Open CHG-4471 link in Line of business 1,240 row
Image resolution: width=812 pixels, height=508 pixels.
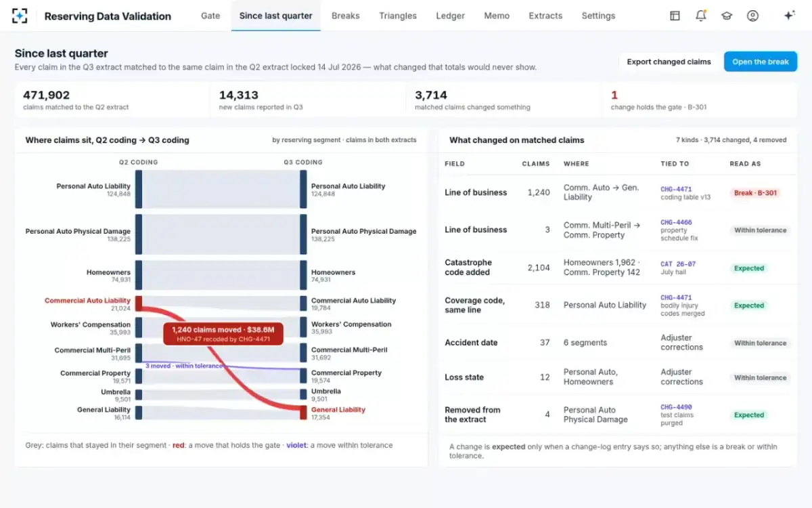point(676,189)
